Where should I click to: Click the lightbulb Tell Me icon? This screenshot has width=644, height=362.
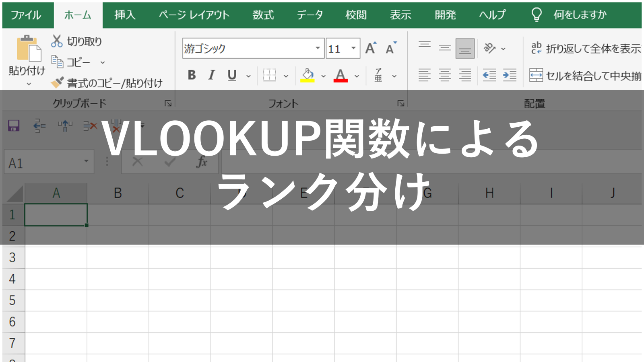[537, 15]
